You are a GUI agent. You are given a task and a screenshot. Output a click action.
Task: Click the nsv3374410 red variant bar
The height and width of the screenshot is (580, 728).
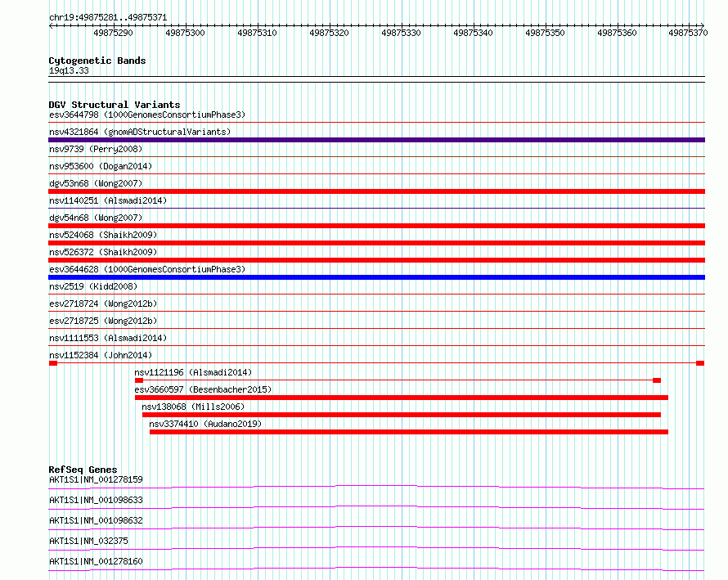pos(409,432)
